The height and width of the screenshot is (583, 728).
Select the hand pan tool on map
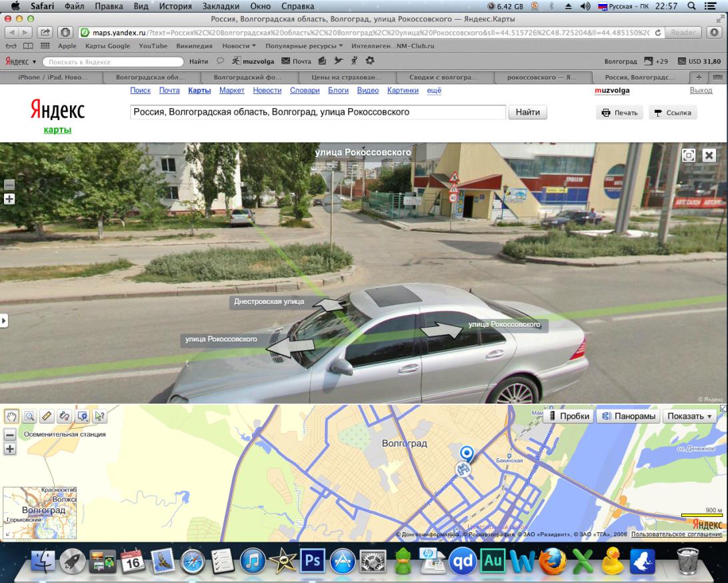coord(12,416)
